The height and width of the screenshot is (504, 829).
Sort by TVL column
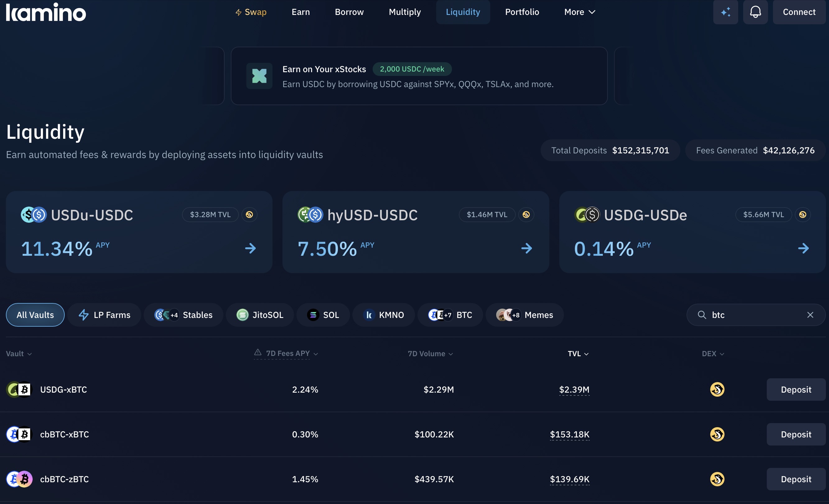pyautogui.click(x=578, y=354)
